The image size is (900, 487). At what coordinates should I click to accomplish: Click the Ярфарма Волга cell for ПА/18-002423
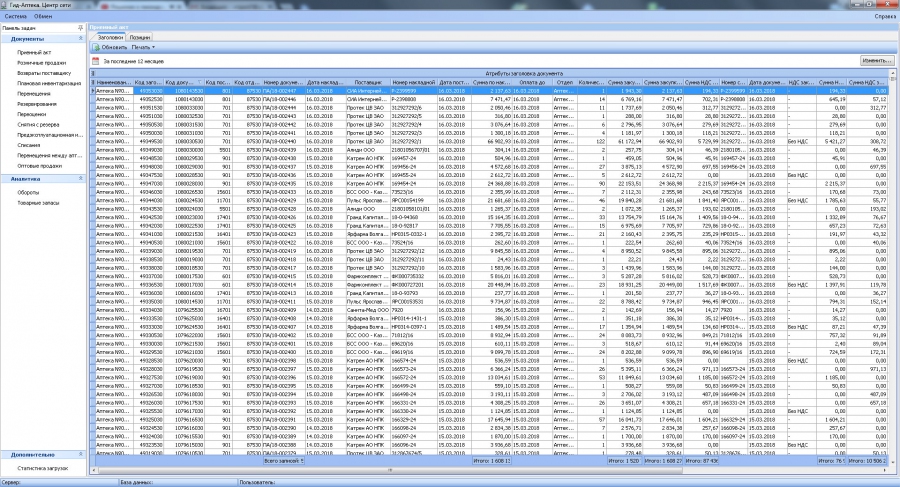368,234
